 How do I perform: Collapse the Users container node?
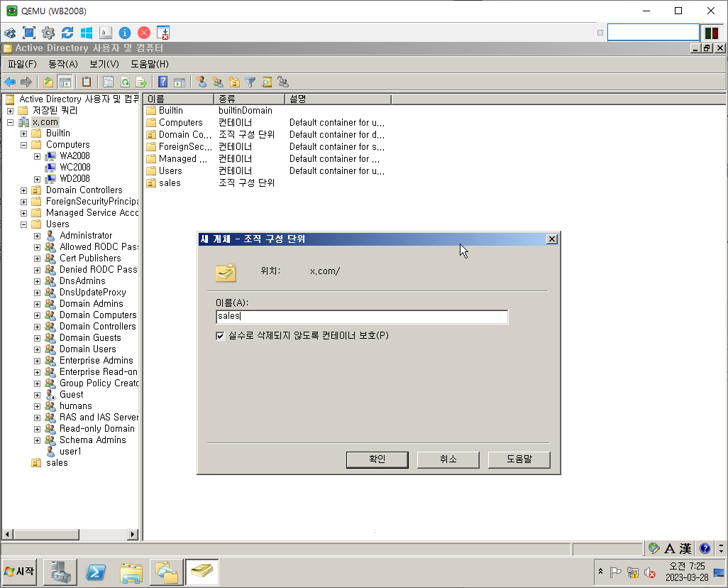pos(23,224)
